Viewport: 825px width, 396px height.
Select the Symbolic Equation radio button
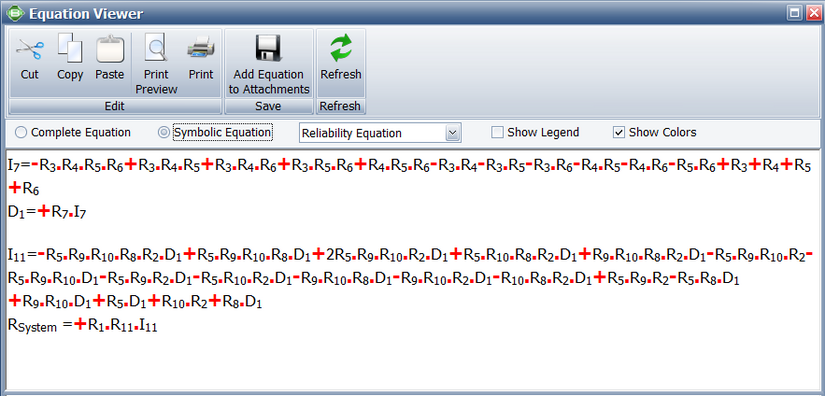pyautogui.click(x=164, y=133)
